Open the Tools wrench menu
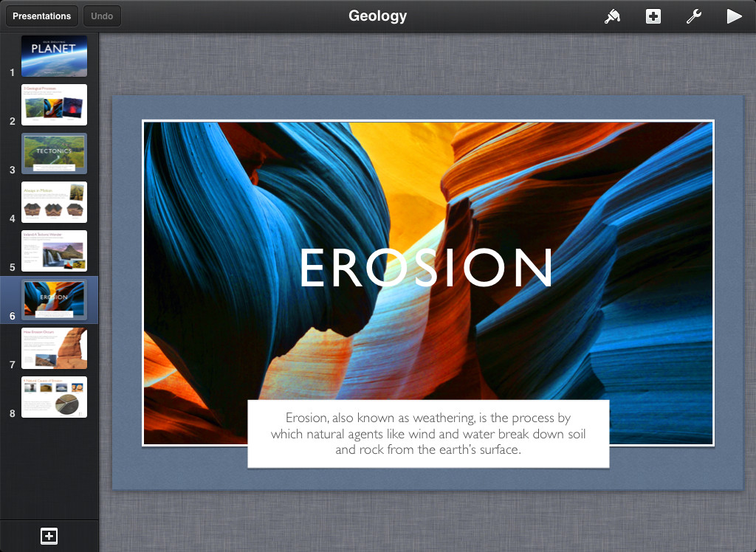Viewport: 756px width, 552px height. point(694,16)
